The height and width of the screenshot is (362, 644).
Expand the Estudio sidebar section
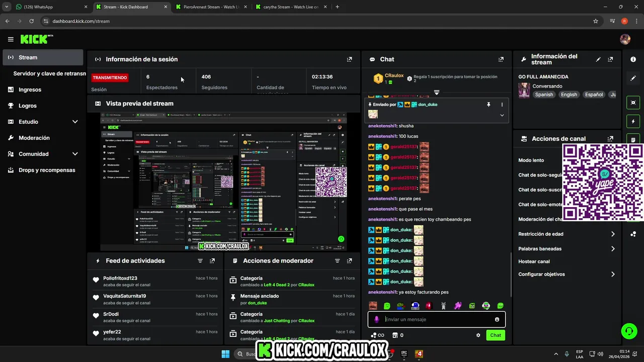[x=75, y=122]
